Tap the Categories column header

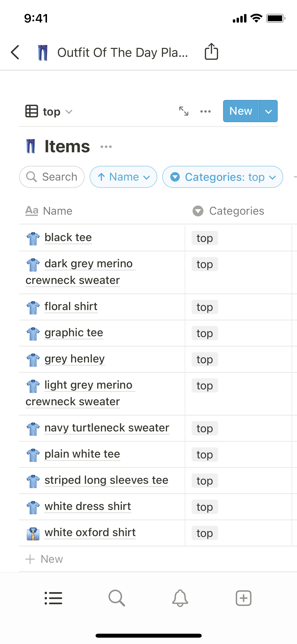236,211
